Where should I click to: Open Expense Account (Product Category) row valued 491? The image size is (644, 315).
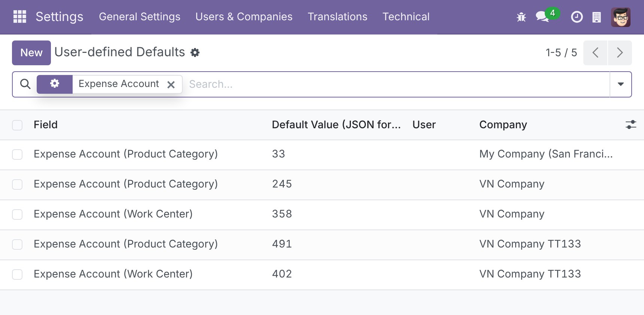coord(322,244)
